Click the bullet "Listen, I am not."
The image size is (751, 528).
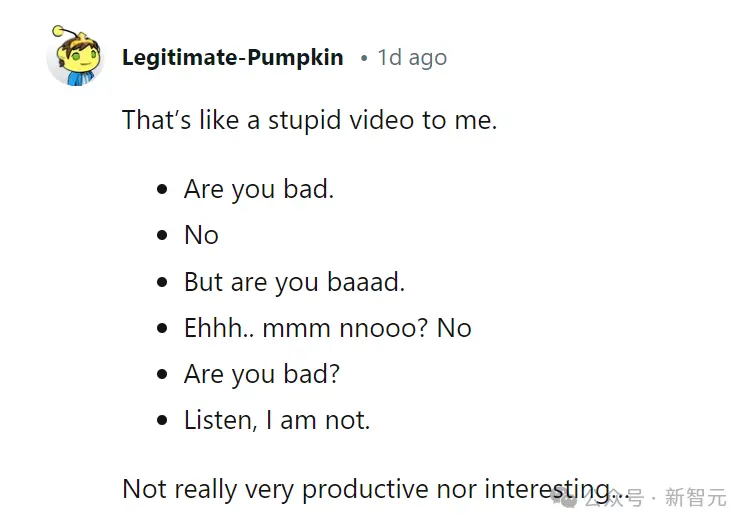[277, 420]
